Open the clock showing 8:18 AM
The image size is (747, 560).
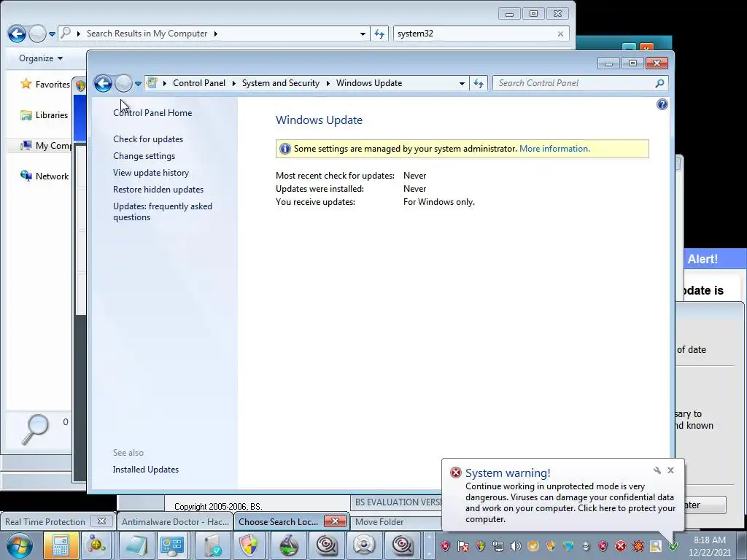710,546
